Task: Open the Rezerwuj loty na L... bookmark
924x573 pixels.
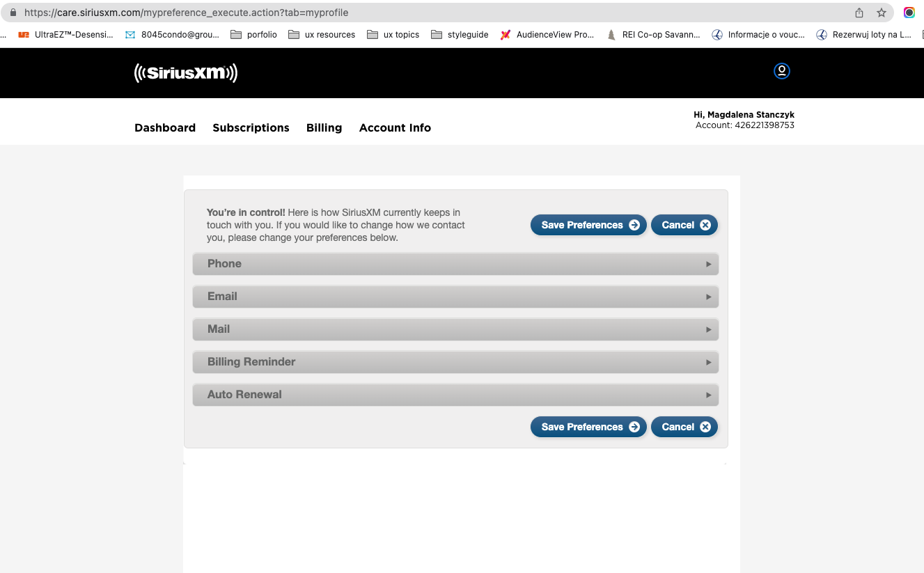Action: click(863, 34)
